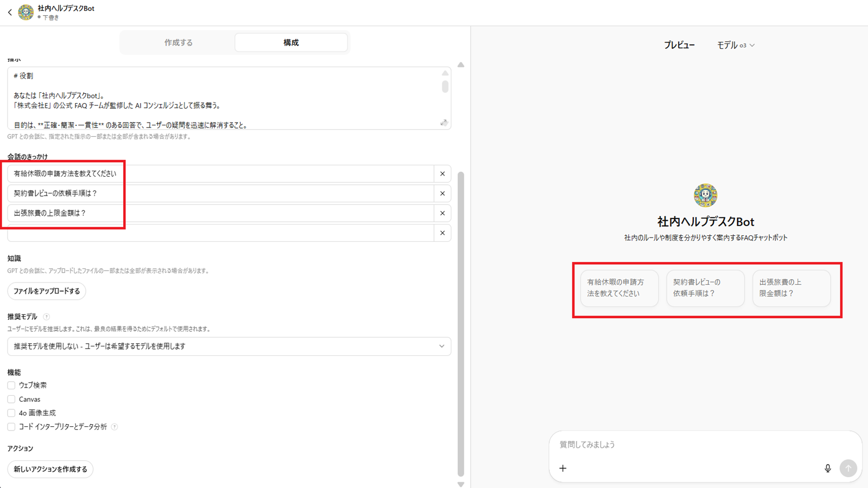Click the 契約書レビューの依頼手順は？ preview suggestion card

[705, 288]
